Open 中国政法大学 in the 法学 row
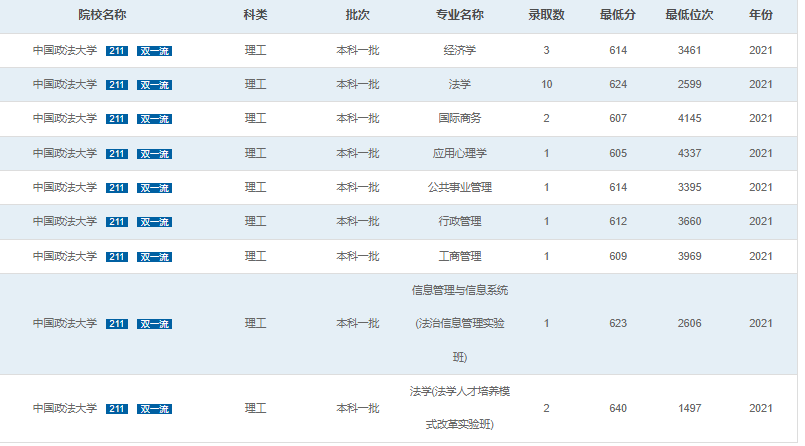The width and height of the screenshot is (805, 446). point(65,84)
